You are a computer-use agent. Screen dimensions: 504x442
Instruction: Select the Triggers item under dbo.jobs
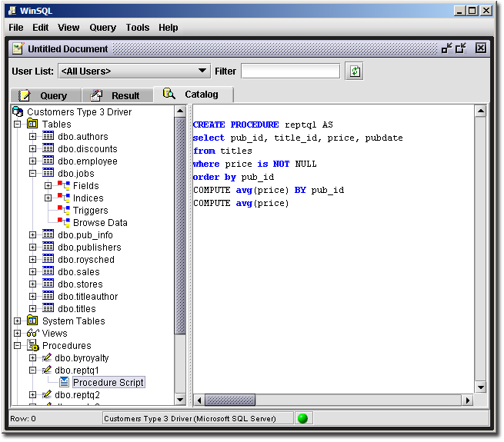[x=90, y=211]
